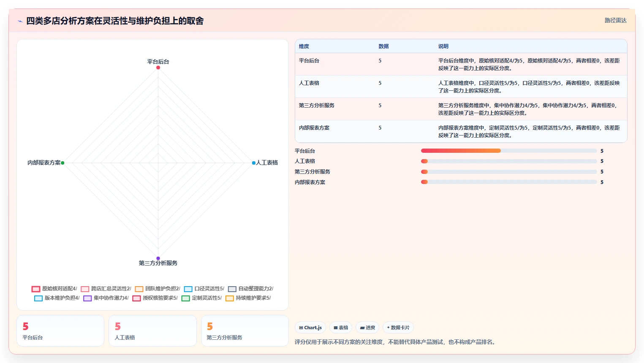This screenshot has width=644, height=363.
Task: Open the 人工表格 data card
Action: pyautogui.click(x=152, y=331)
